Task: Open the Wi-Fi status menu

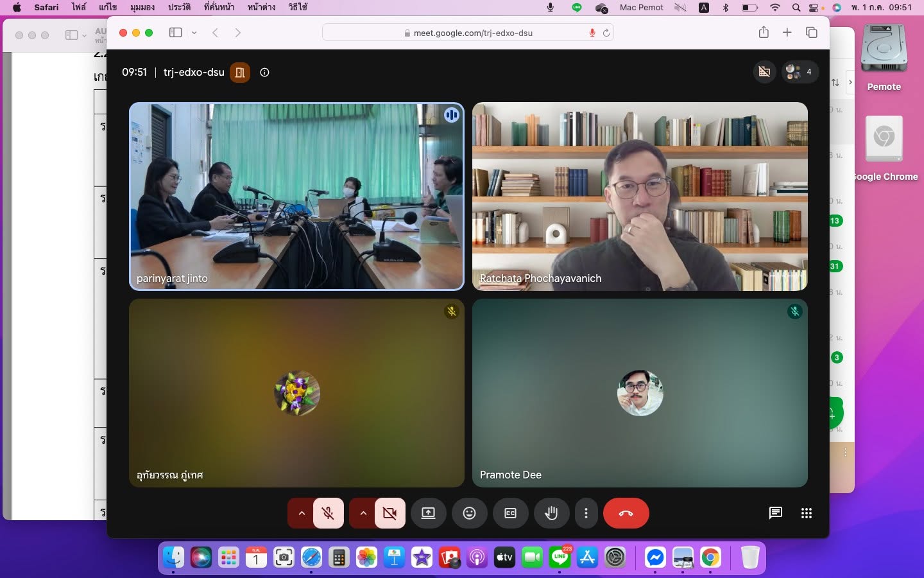Action: (775, 8)
